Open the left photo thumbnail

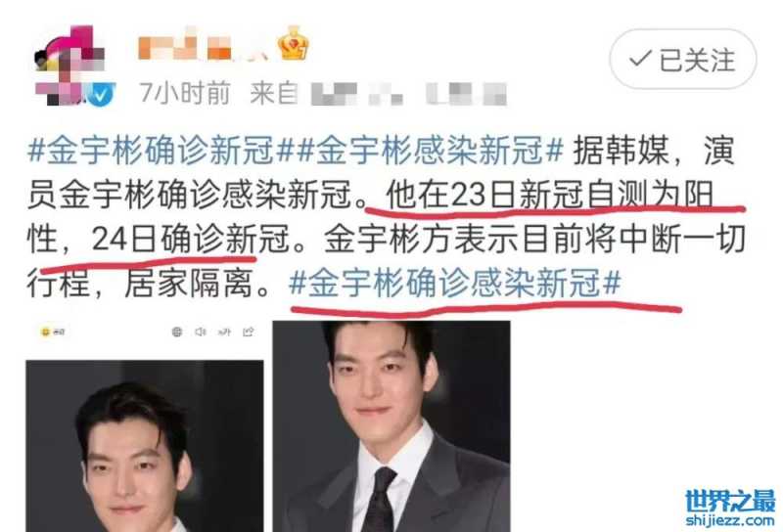tap(144, 446)
